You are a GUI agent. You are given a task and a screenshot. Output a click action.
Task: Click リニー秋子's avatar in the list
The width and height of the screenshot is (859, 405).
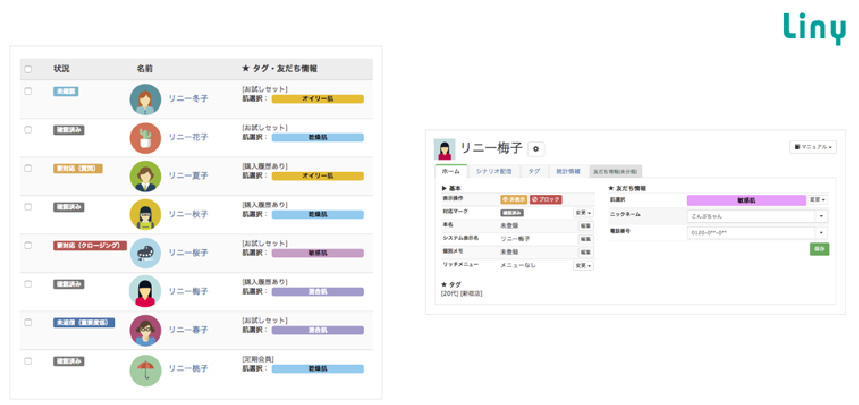pyautogui.click(x=145, y=214)
